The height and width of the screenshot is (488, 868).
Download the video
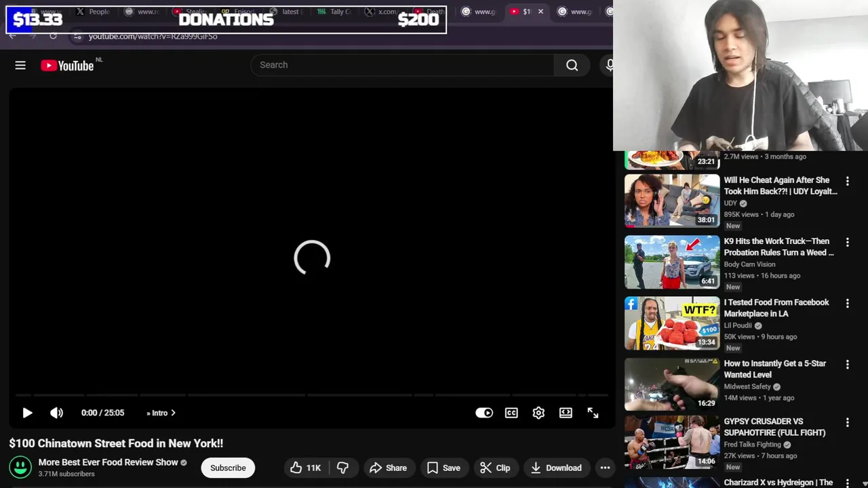click(x=556, y=468)
